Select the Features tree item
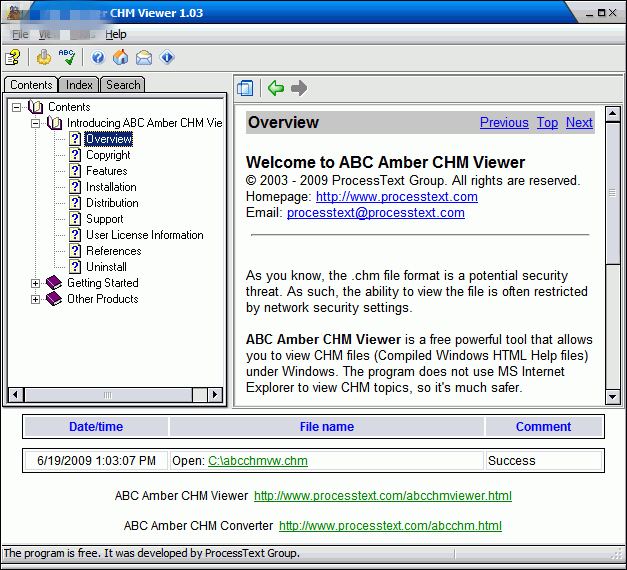This screenshot has height=570, width=627. pyautogui.click(x=107, y=171)
